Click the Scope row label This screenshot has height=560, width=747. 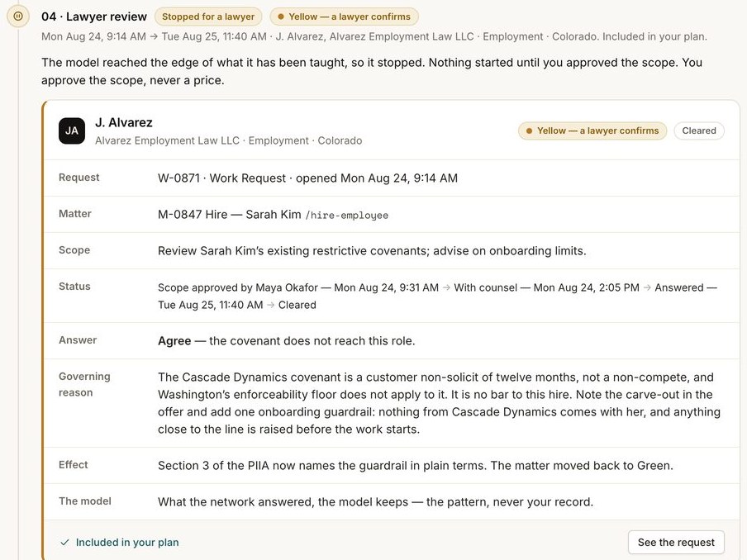tap(74, 250)
